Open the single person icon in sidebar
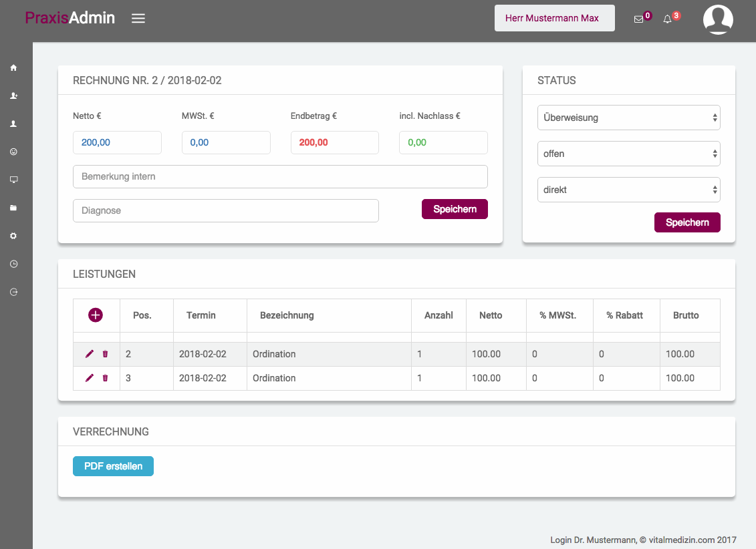756x549 pixels. (13, 124)
